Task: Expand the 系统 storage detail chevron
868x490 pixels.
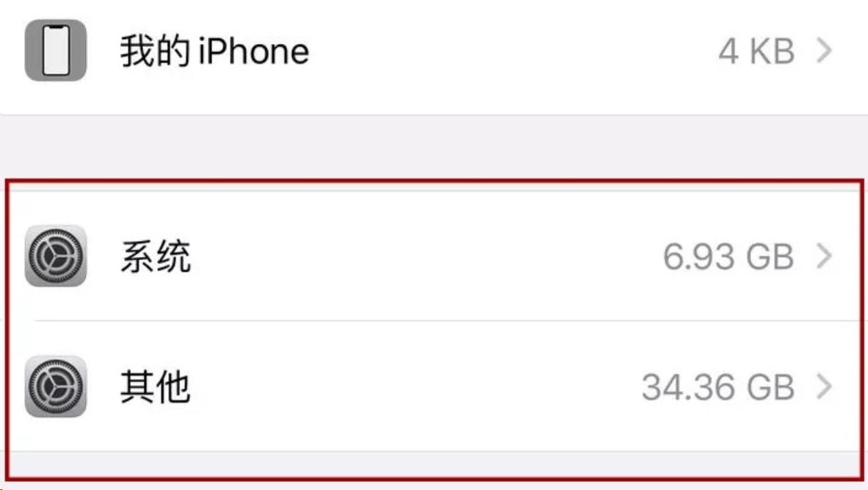Action: click(826, 256)
